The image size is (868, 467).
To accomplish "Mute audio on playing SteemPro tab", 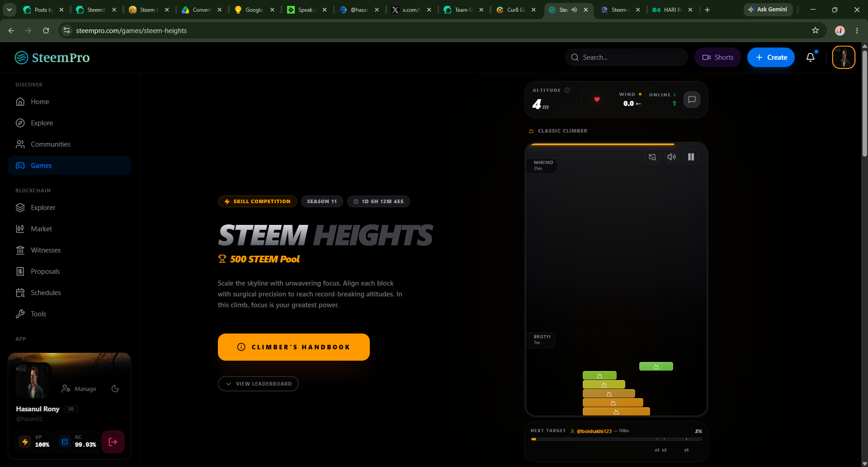I will click(574, 10).
